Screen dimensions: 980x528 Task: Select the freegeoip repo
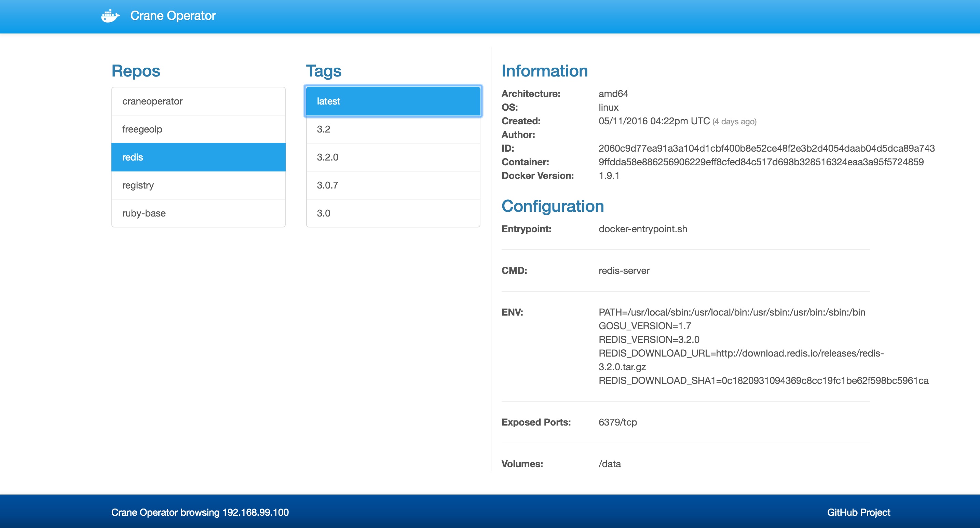point(198,129)
